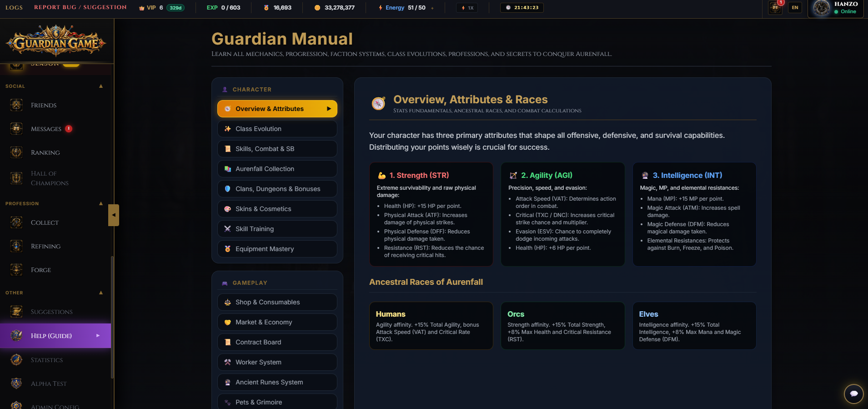
Task: Open Equipment Mastery manual section
Action: 277,249
